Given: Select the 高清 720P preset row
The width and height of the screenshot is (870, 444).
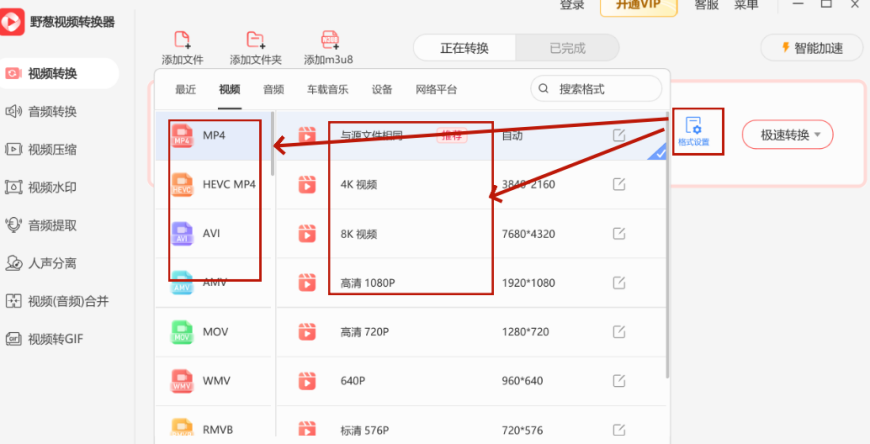Looking at the screenshot, I should pyautogui.click(x=471, y=332).
